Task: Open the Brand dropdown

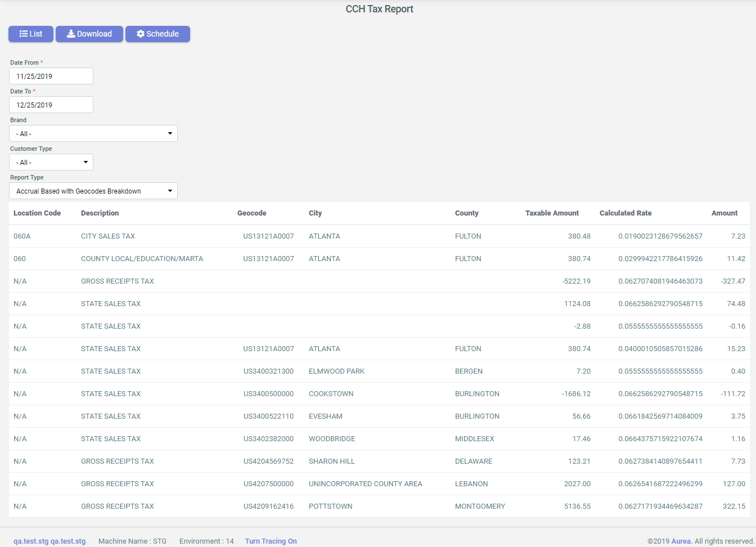Action: 93,133
